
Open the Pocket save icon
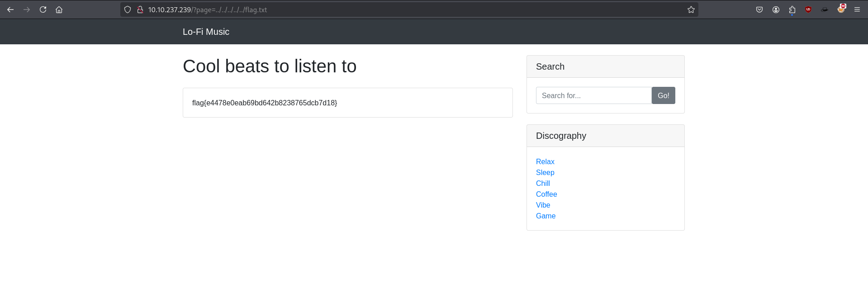(759, 9)
